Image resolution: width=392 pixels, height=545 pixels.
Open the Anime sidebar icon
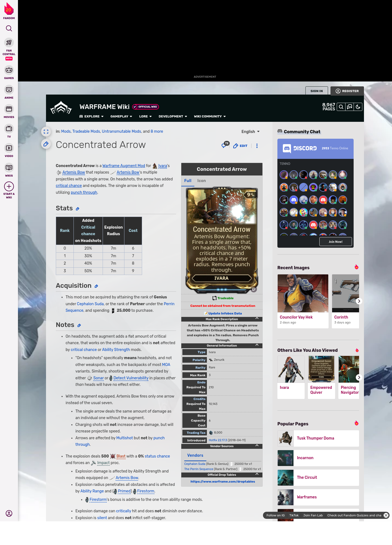point(9,90)
